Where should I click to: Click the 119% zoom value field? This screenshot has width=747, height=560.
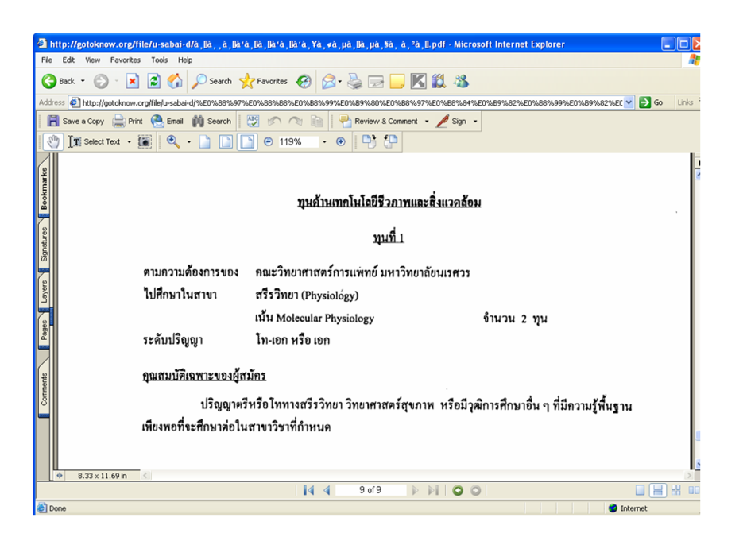297,141
